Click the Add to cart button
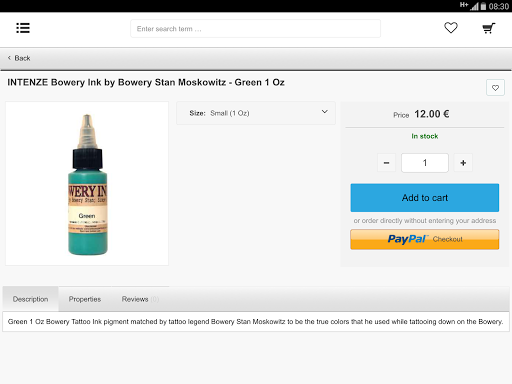The image size is (512, 384). 425,198
